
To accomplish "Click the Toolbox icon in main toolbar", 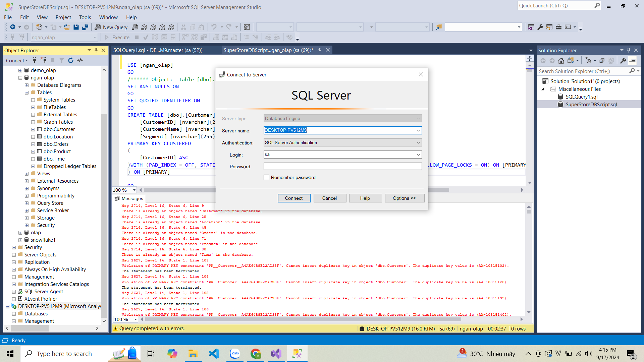I will click(559, 27).
